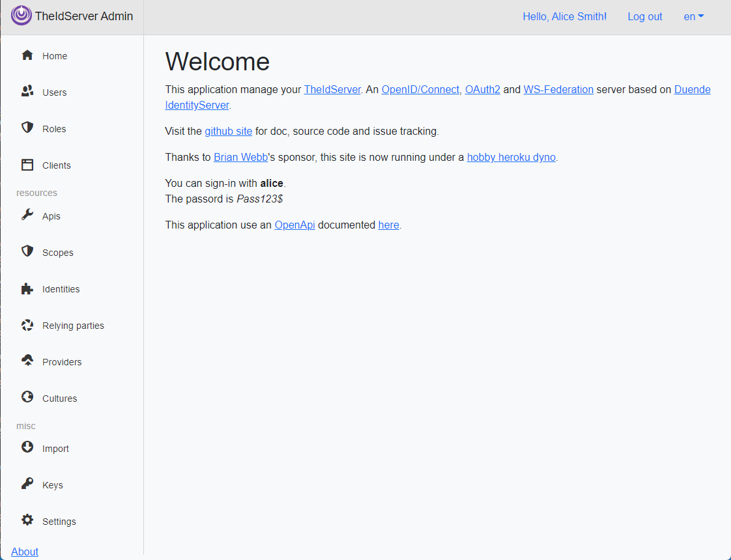Open Settings label in sidebar

(x=59, y=522)
